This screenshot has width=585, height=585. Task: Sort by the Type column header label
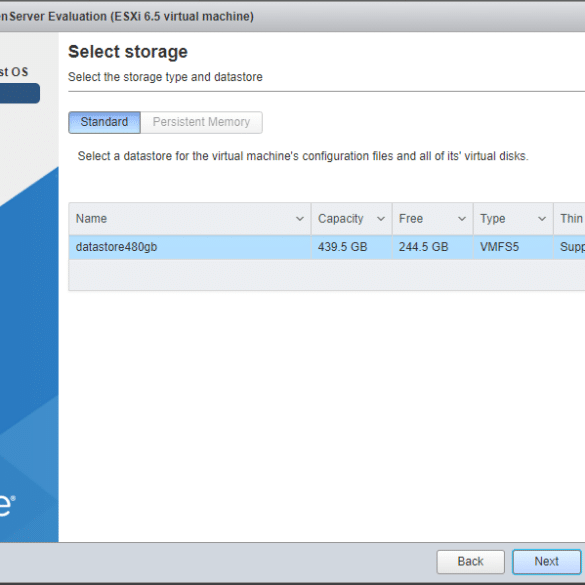click(492, 219)
